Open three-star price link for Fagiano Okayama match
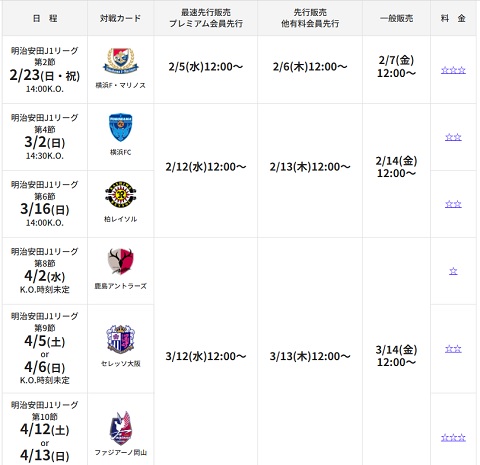This screenshot has width=480, height=465. (453, 438)
